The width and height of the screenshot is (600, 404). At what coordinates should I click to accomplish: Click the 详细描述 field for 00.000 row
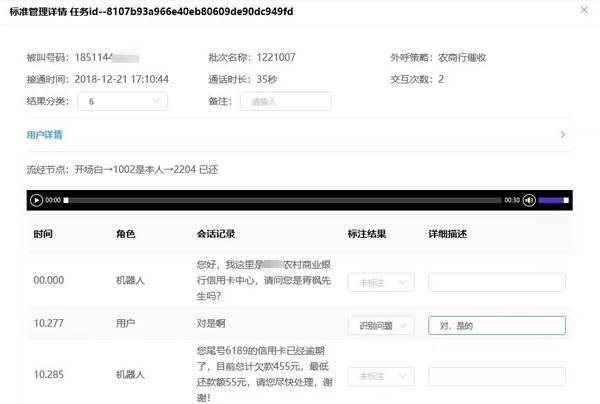[x=496, y=283]
